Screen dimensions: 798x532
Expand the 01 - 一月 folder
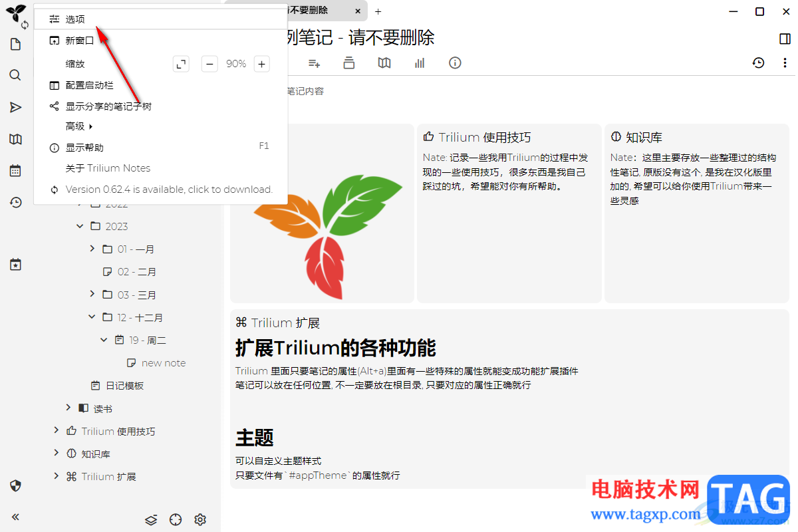[92, 249]
